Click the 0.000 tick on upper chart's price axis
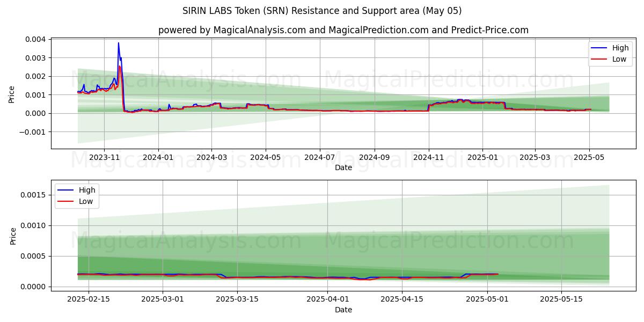This screenshot has width=644, height=322. (x=36, y=113)
